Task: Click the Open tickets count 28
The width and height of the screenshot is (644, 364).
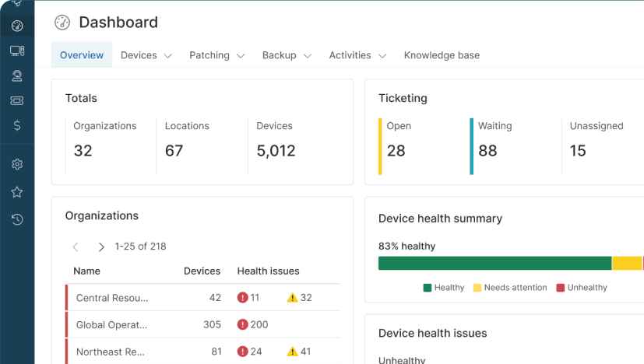Action: pyautogui.click(x=396, y=151)
